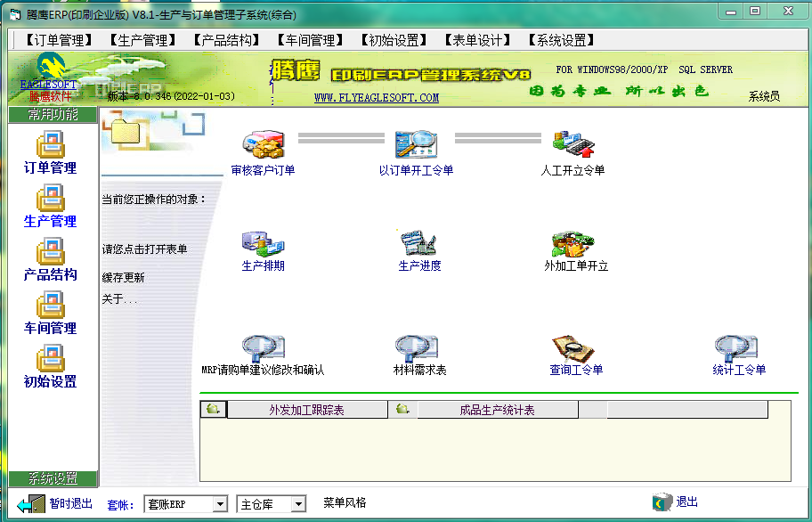Select 初始设置 sidebar icon

(50, 358)
